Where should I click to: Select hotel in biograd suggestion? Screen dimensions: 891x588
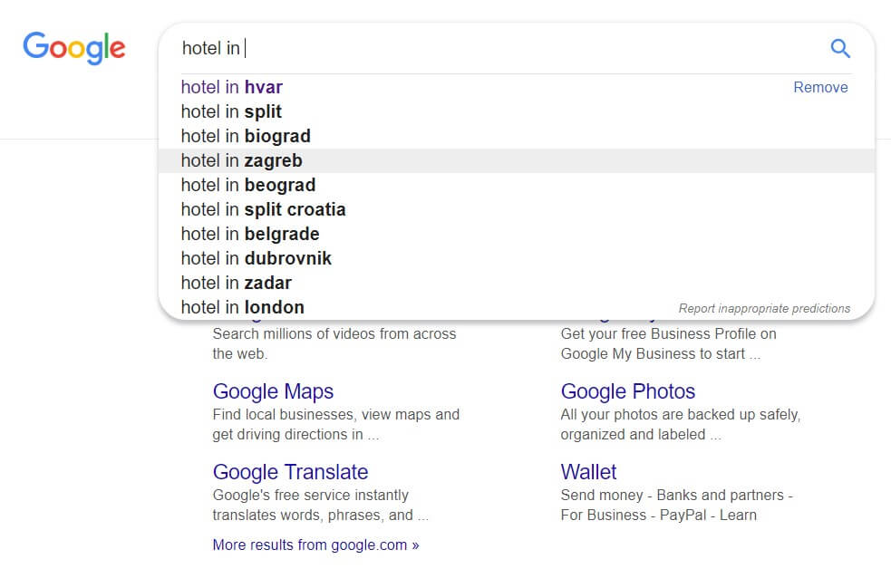click(246, 136)
